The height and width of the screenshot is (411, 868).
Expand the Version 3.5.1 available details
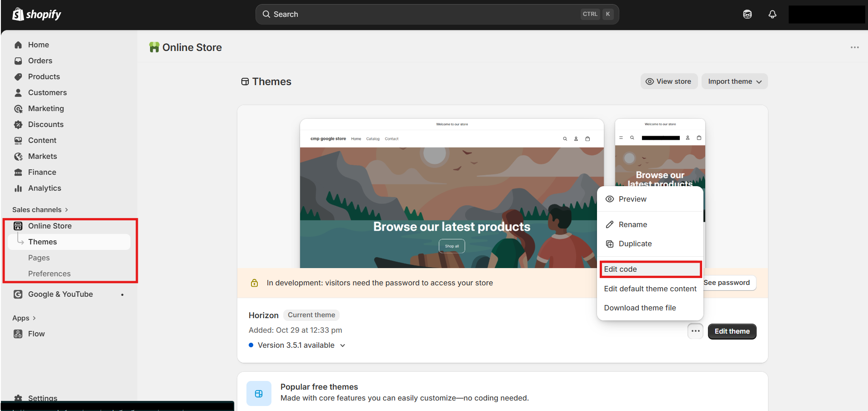(343, 345)
